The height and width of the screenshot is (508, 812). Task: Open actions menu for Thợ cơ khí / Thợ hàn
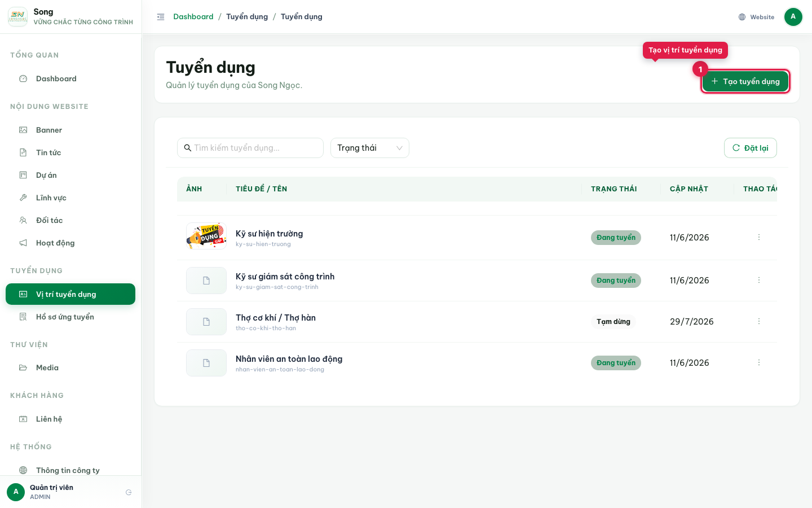[759, 321]
